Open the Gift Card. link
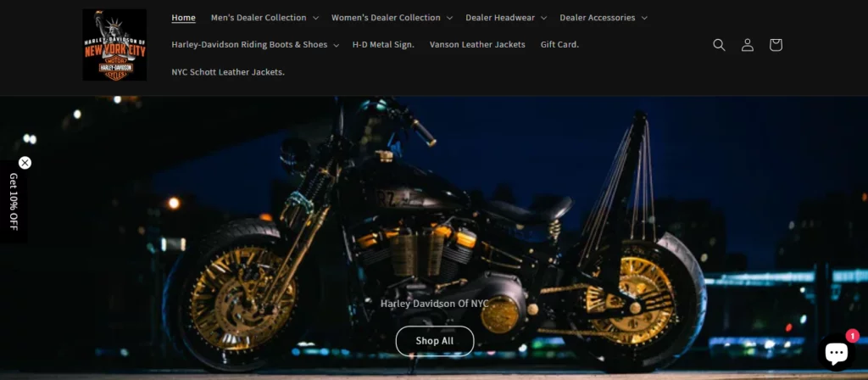Image resolution: width=868 pixels, height=380 pixels. pos(559,45)
